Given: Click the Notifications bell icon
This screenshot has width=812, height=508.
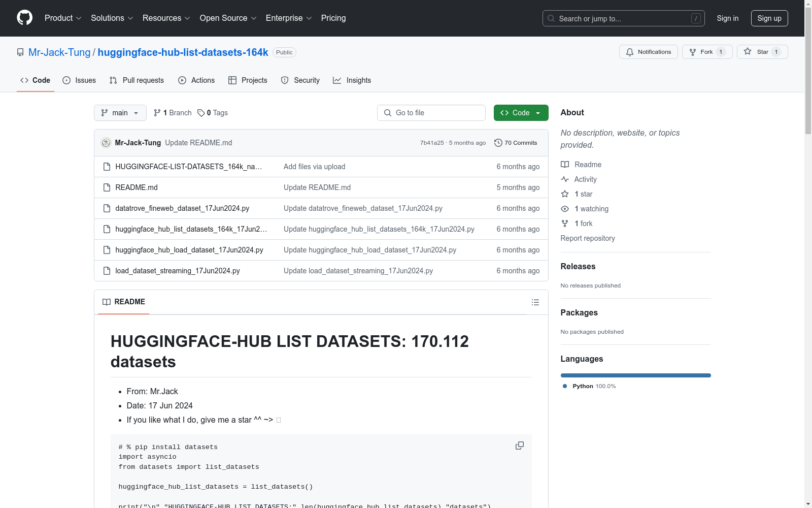Looking at the screenshot, I should tap(630, 52).
